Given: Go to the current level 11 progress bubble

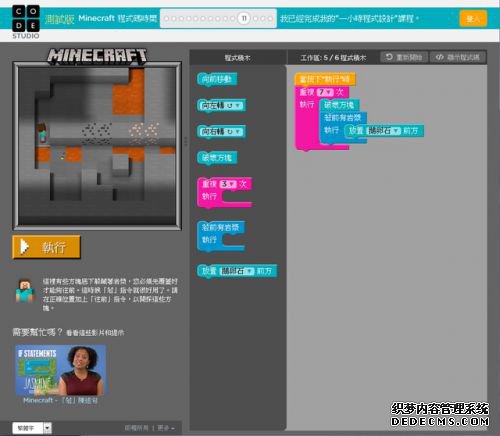Looking at the screenshot, I should tap(244, 18).
